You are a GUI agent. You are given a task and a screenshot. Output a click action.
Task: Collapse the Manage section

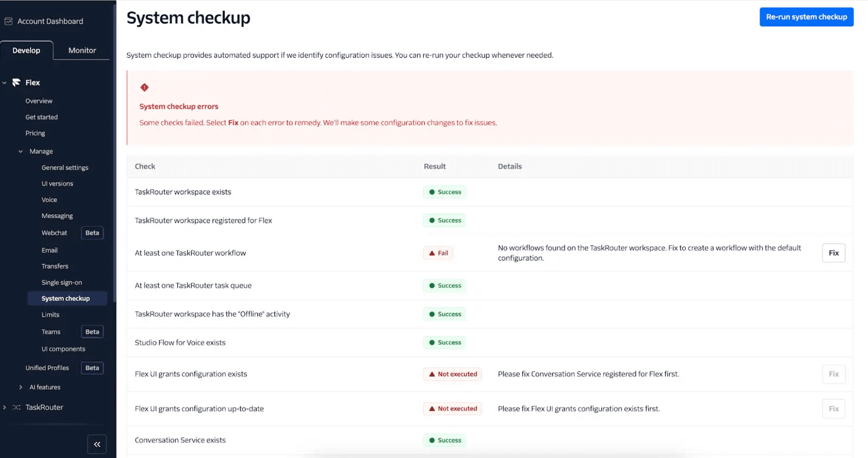(20, 151)
